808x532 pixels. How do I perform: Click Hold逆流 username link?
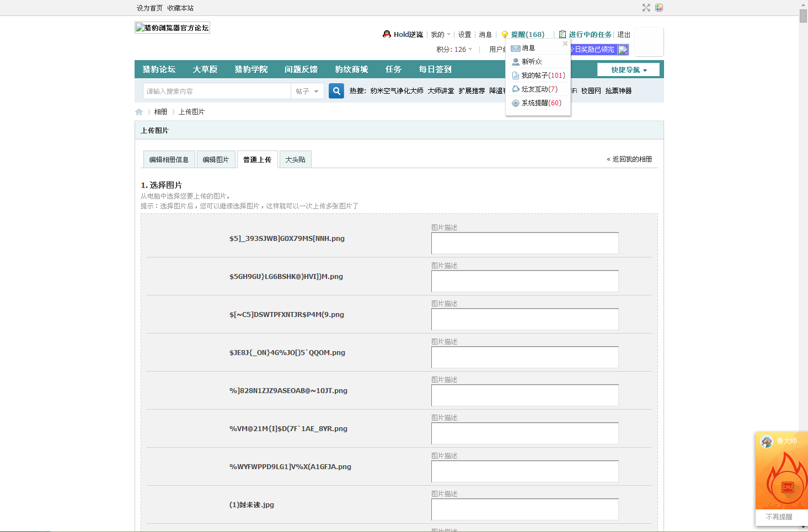point(408,34)
